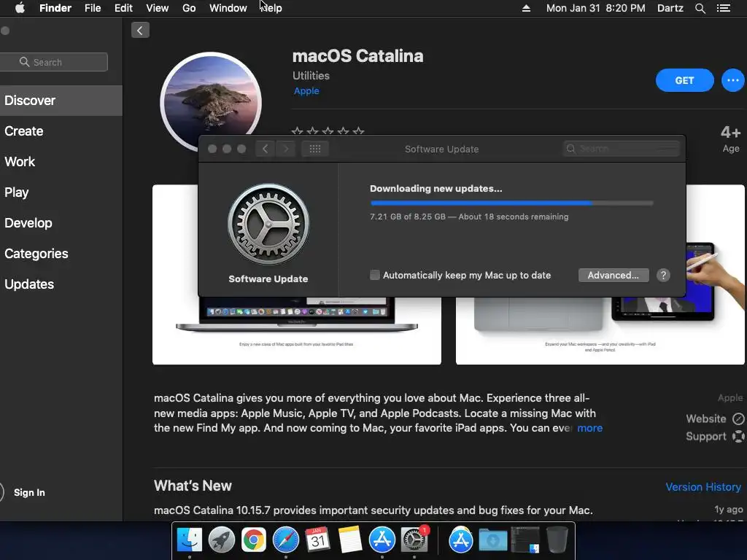This screenshot has width=747, height=560.
Task: Click Sign In in sidebar
Action: (29, 492)
